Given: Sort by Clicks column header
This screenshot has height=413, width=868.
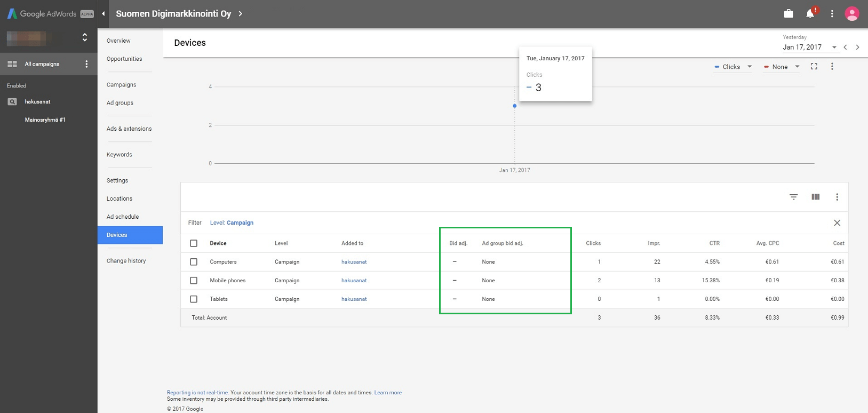Looking at the screenshot, I should (x=593, y=243).
